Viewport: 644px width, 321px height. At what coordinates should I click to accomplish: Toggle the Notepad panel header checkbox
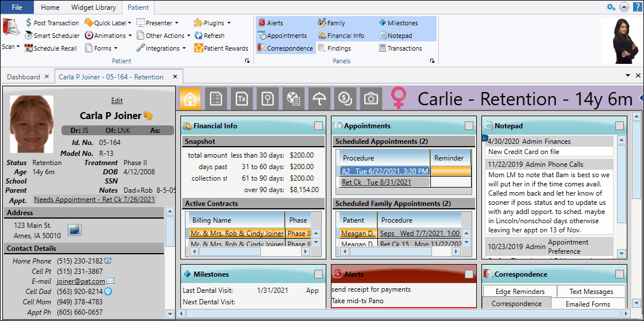pos(619,126)
